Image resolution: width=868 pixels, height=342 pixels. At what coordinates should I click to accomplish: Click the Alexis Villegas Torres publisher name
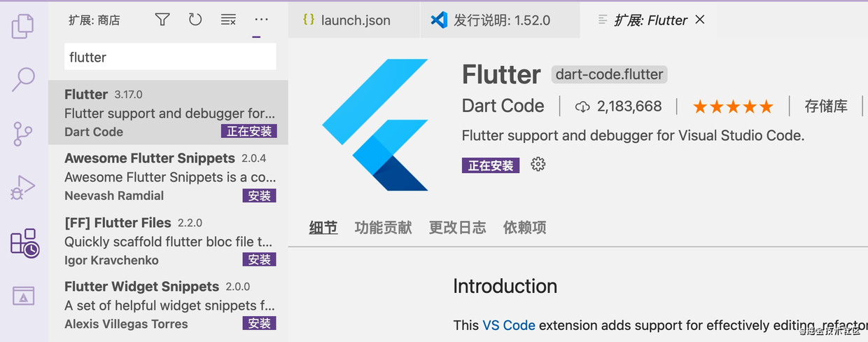click(126, 324)
